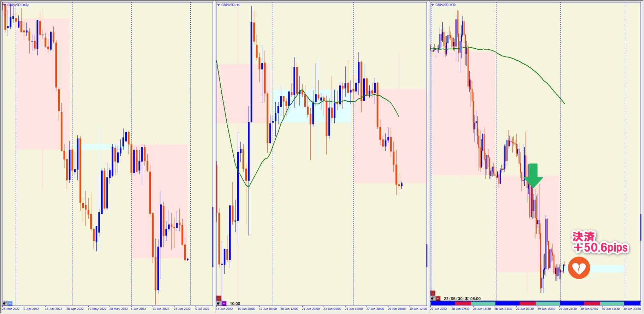Click the bomb icon in the M30 chart
Image resolution: width=644 pixels, height=314 pixels.
[433, 298]
